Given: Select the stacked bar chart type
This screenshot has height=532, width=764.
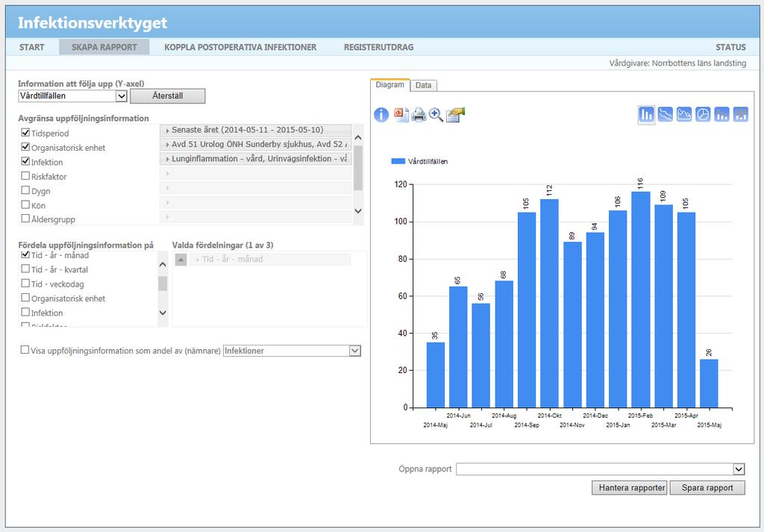Looking at the screenshot, I should (x=721, y=114).
